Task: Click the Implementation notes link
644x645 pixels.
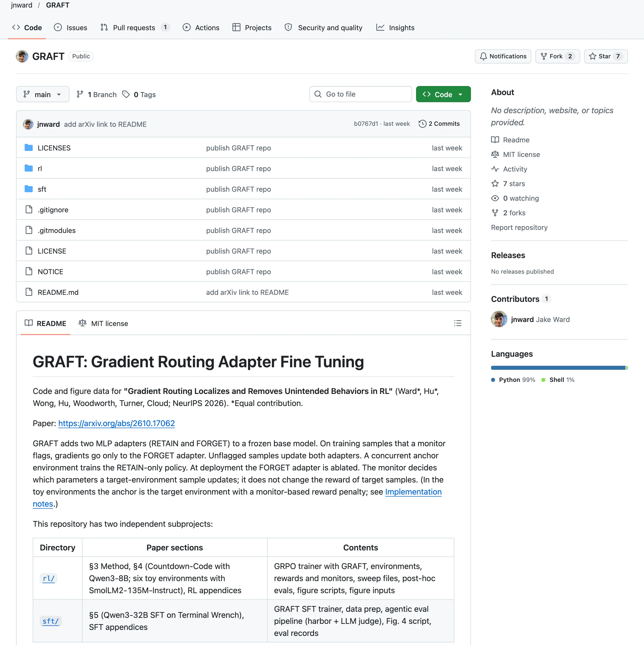Action: pyautogui.click(x=413, y=492)
